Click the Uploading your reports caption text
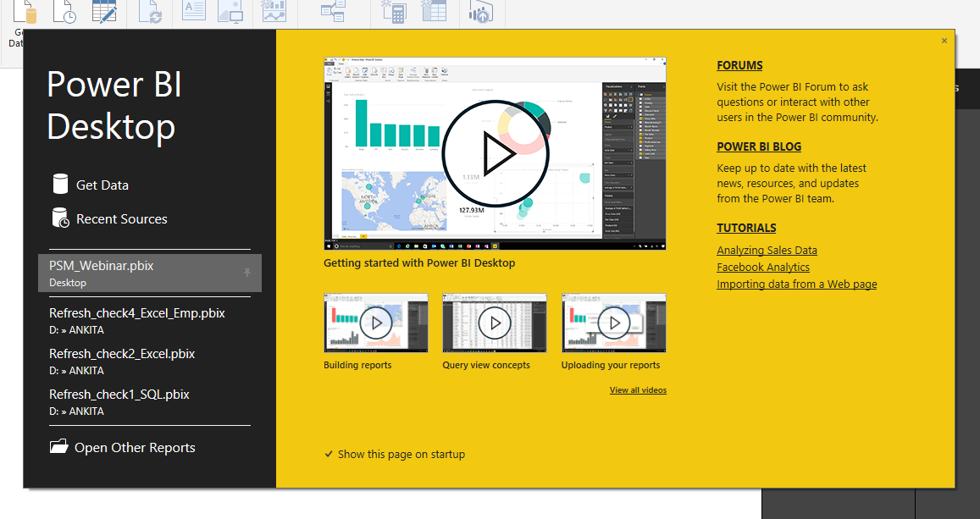This screenshot has width=980, height=519. pyautogui.click(x=611, y=365)
